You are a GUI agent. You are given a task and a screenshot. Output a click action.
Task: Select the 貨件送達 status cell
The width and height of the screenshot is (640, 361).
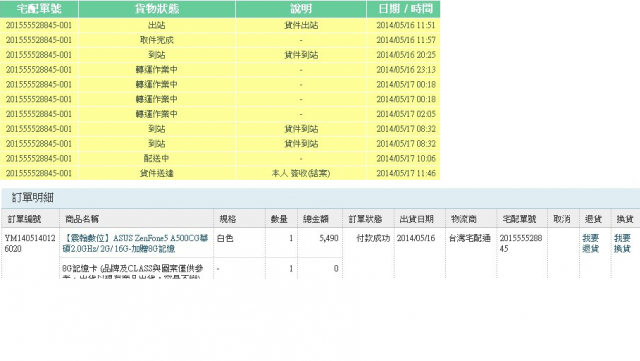click(x=157, y=173)
